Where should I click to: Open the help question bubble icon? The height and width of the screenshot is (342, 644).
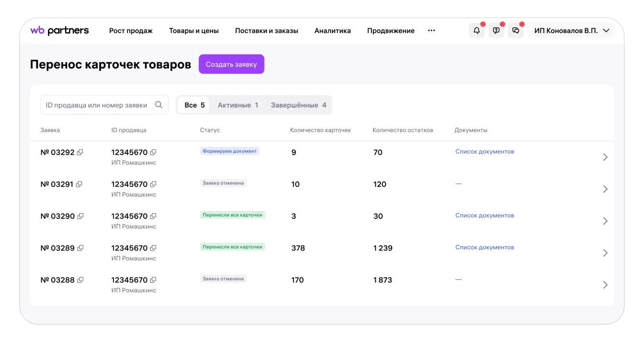(496, 30)
